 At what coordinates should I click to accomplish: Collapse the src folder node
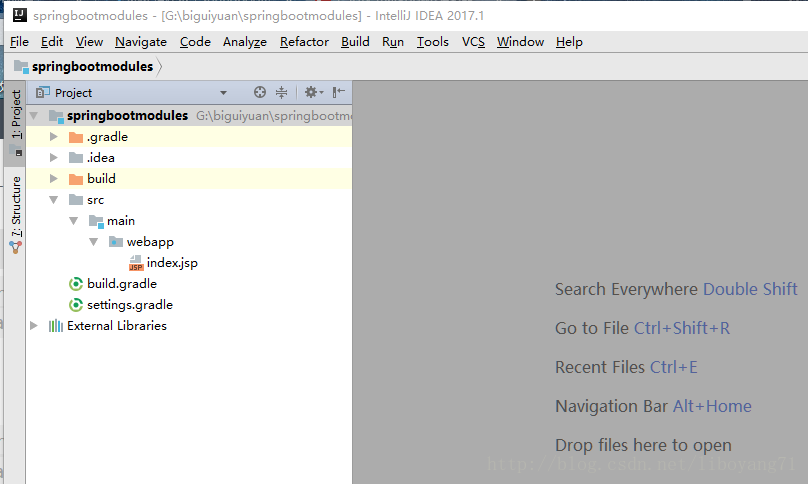(54, 200)
